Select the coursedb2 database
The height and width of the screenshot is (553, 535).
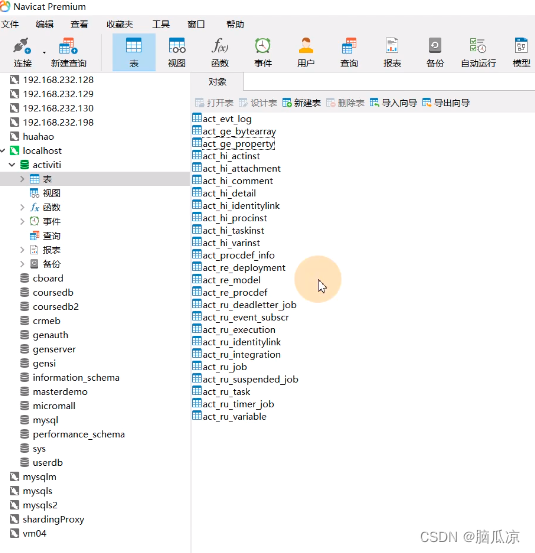pyautogui.click(x=49, y=306)
